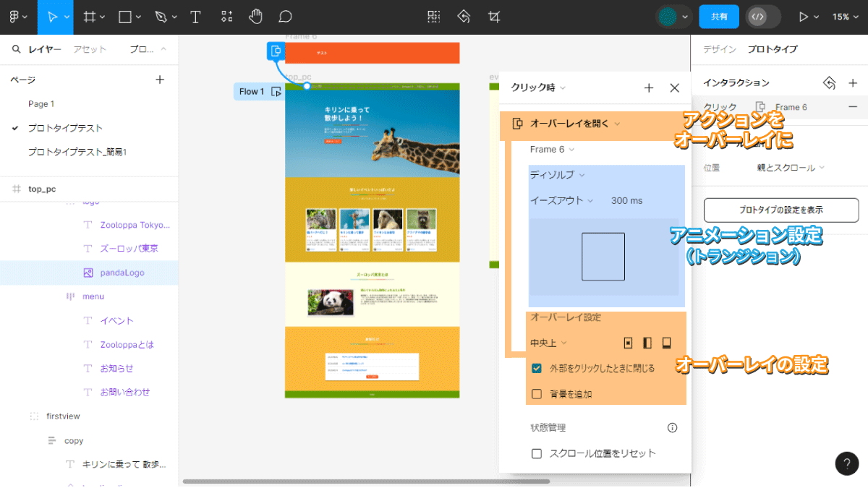Screen dimensions: 868x488
Task: Expand the Frame tool options arrow
Action: (103, 17)
